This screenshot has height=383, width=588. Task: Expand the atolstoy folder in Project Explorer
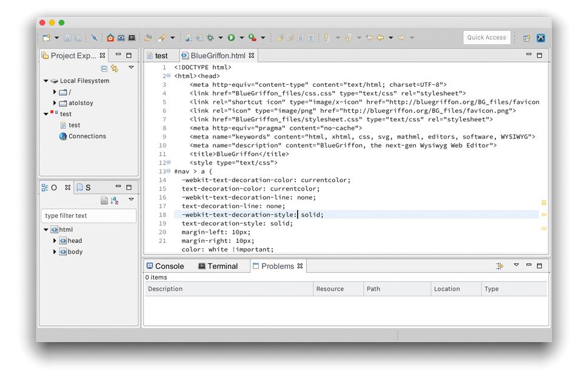[53, 103]
